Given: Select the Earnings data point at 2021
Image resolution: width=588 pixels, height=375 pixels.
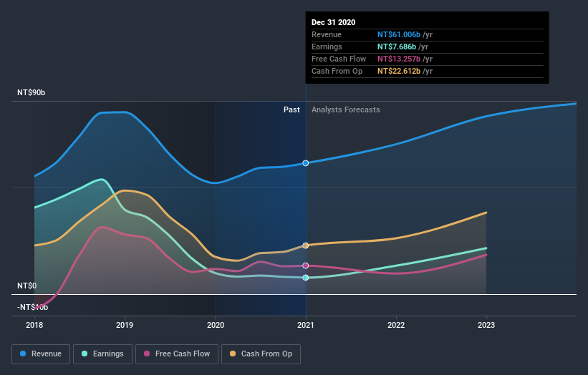Looking at the screenshot, I should 306,278.
